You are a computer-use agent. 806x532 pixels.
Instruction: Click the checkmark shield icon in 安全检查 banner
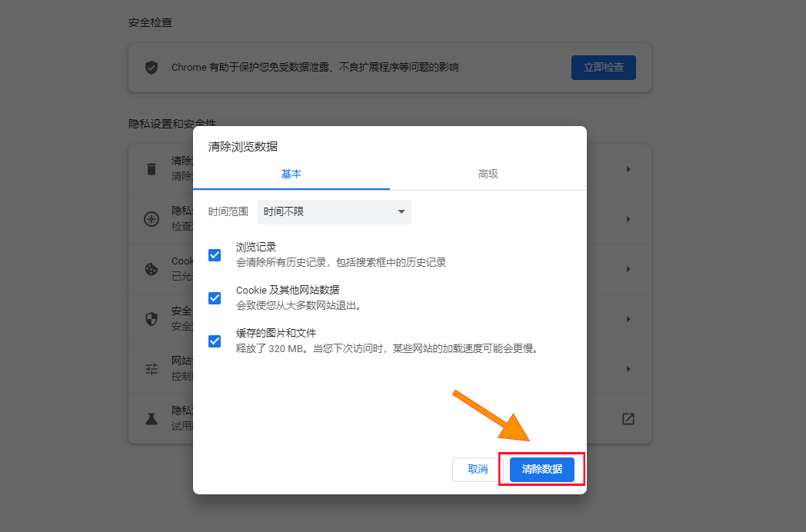152,67
